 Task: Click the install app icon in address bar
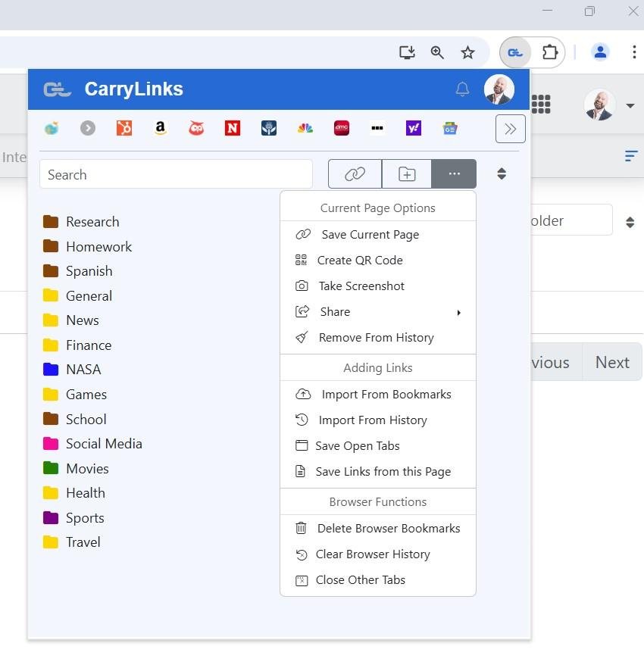(x=407, y=52)
